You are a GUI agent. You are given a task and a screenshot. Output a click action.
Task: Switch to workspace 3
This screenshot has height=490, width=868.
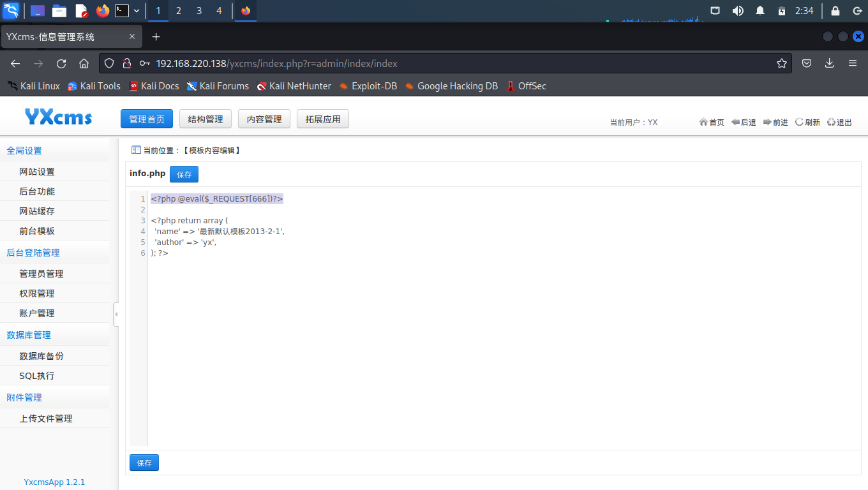(x=199, y=11)
